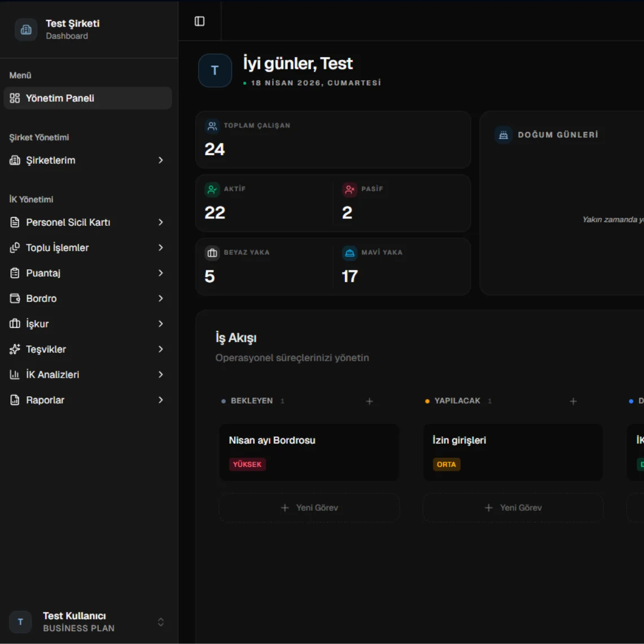Viewport: 644px width, 644px height.
Task: Expand the Şirketlerim submenu chevron
Action: pyautogui.click(x=161, y=160)
